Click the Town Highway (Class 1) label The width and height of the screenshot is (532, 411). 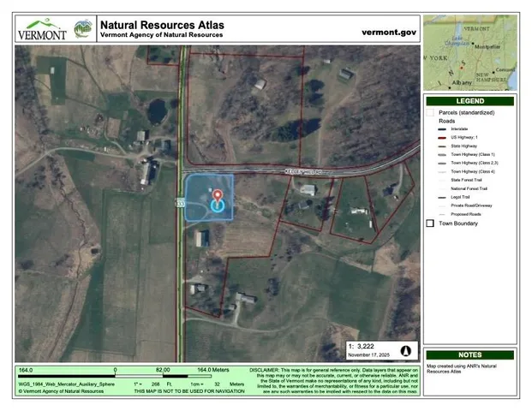473,155
